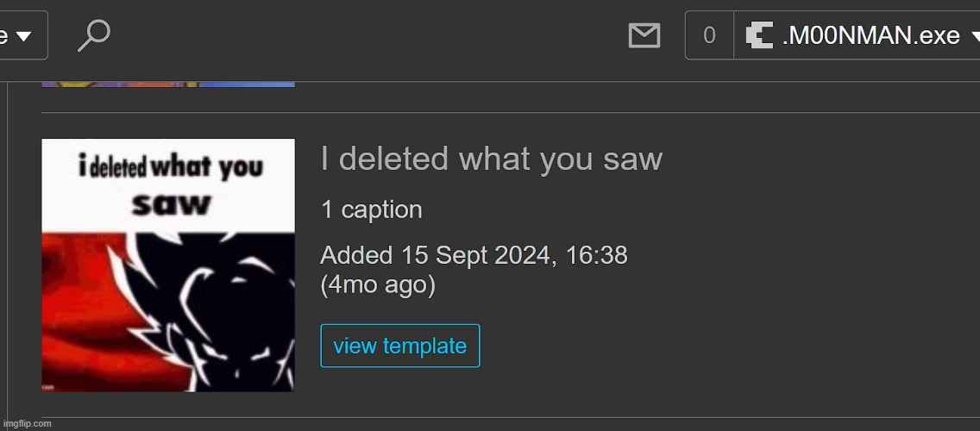
Task: Open search with the magnifying glass icon
Action: [x=94, y=35]
